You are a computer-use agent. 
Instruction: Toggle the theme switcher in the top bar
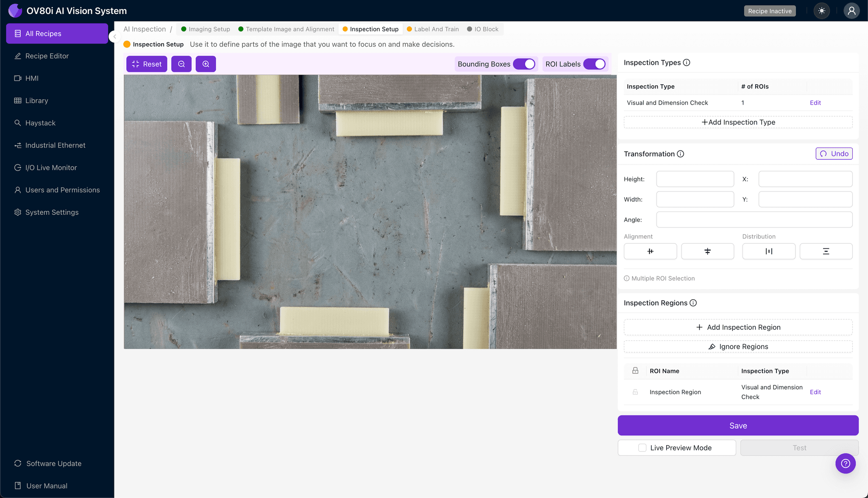tap(821, 11)
